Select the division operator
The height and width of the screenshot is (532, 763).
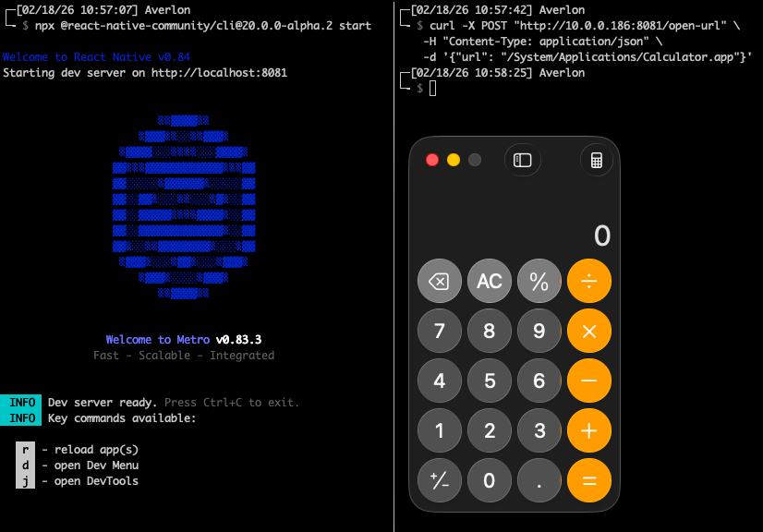589,281
